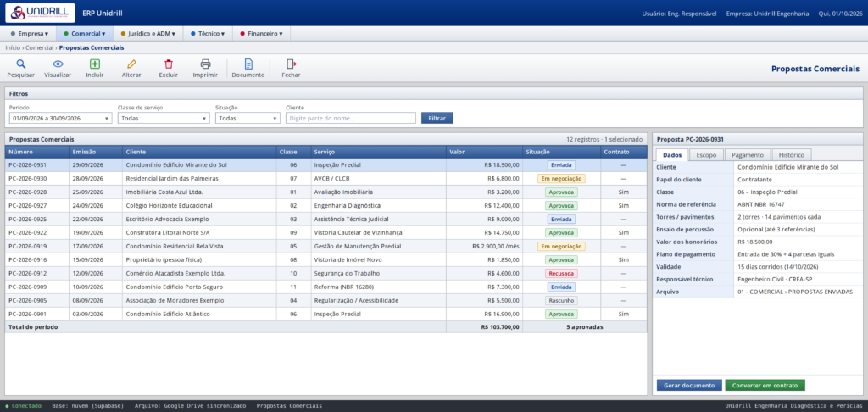This screenshot has height=412, width=868.
Task: Click the R$ 12.400,00 value cell
Action: (x=484, y=205)
